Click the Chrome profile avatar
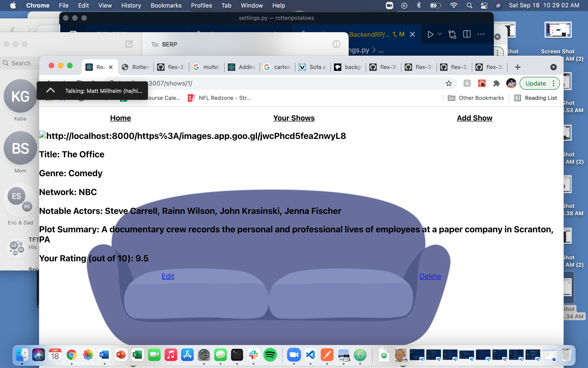The width and height of the screenshot is (588, 368). 511,83
